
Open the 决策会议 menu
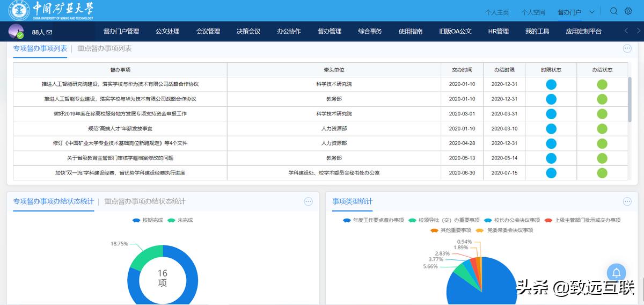click(x=248, y=31)
